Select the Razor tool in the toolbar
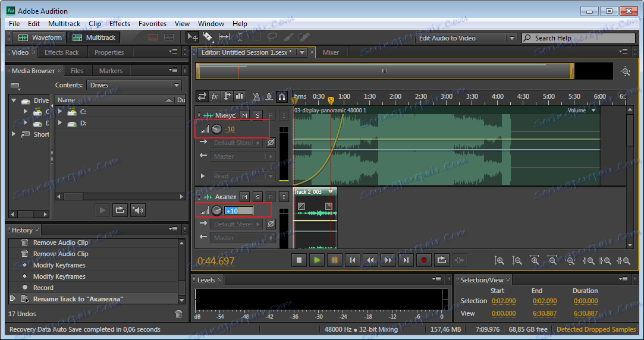 tap(208, 37)
